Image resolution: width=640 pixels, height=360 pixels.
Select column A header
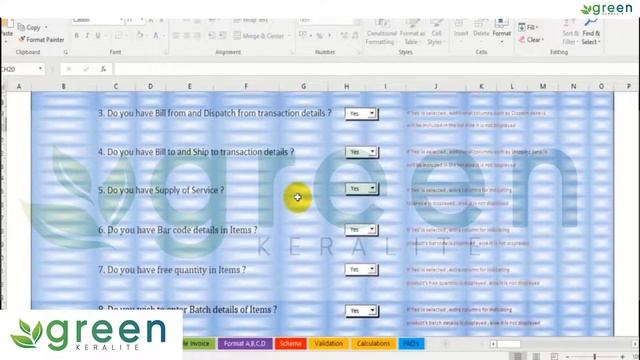[19, 86]
